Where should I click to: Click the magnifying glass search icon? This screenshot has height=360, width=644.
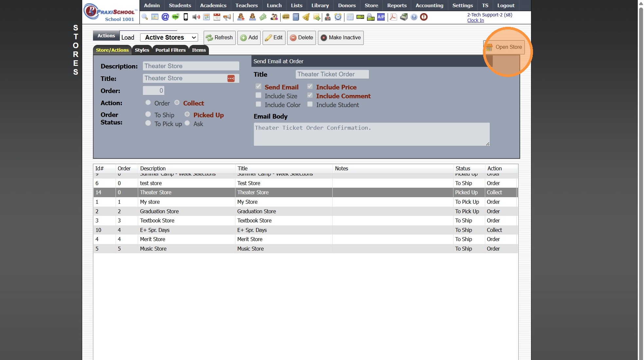pyautogui.click(x=145, y=17)
